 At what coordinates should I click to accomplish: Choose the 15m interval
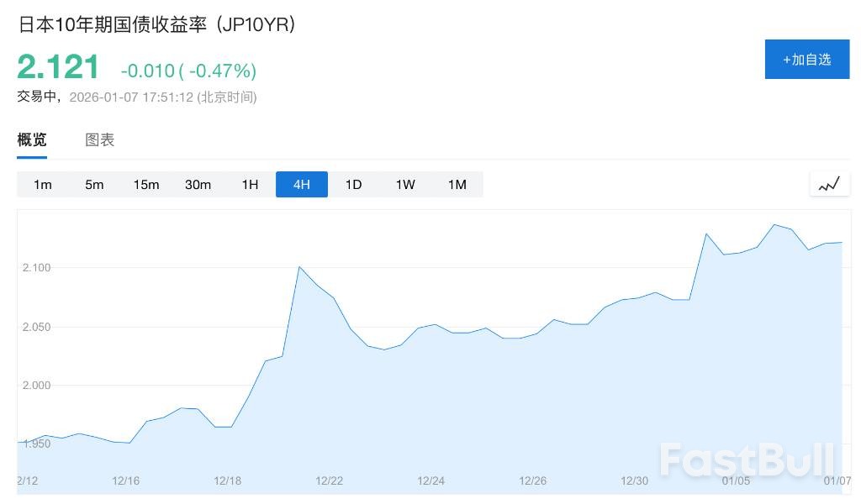[146, 185]
